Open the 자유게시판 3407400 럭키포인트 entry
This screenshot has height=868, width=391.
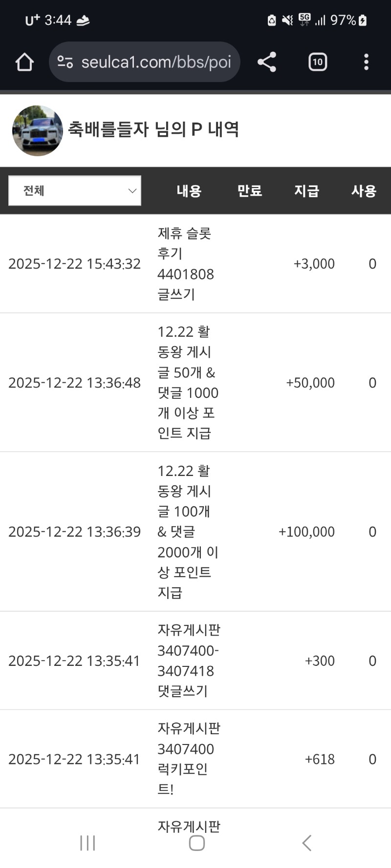188,759
